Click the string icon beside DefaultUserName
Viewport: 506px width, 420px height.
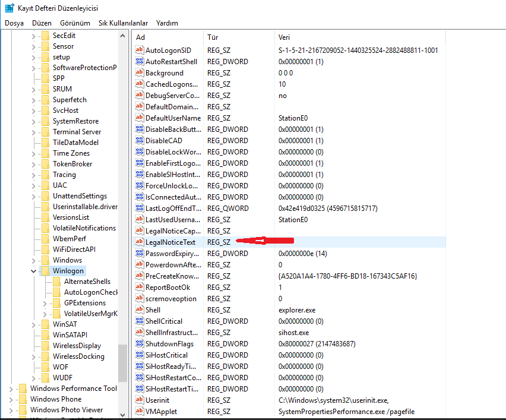(x=140, y=118)
